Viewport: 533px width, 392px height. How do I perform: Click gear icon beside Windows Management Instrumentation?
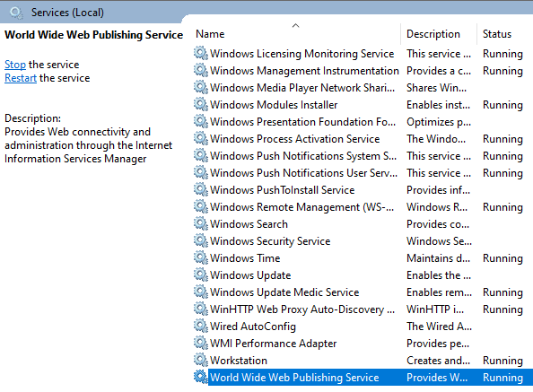[x=201, y=71]
